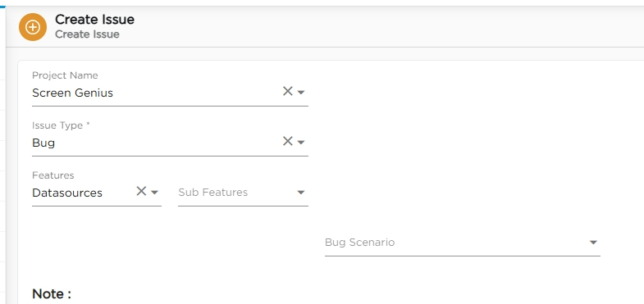Click the Note heading
The height and width of the screenshot is (304, 644).
coord(52,293)
